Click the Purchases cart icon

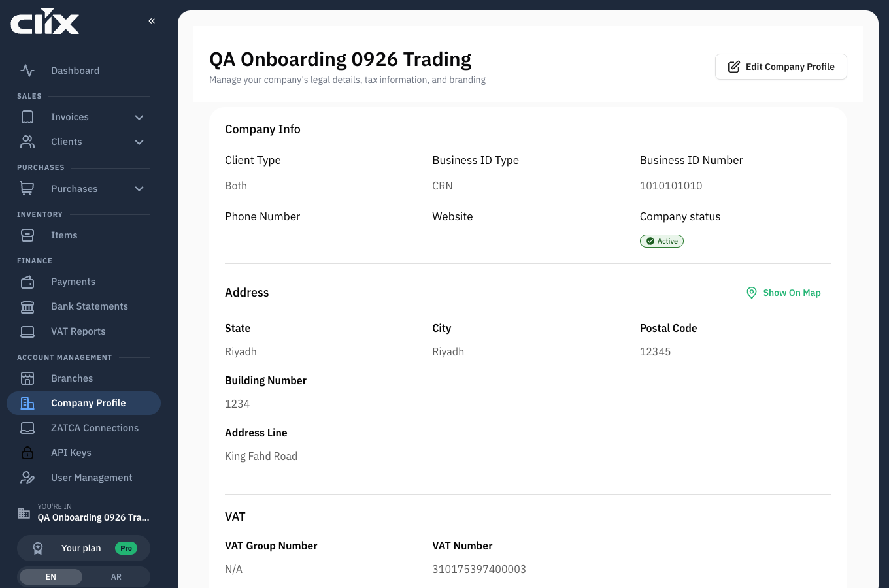tap(27, 189)
